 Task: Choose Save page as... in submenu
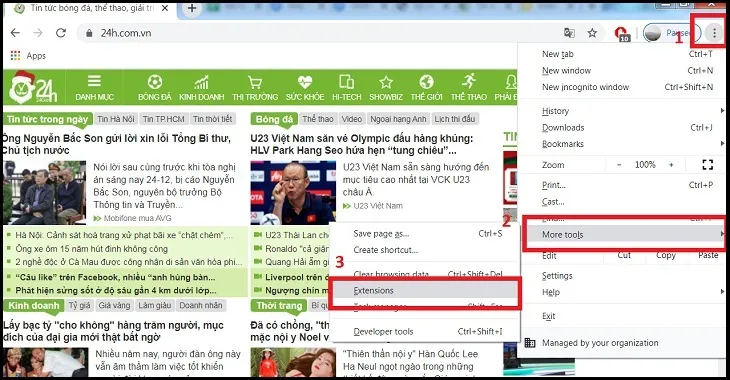[425, 234]
